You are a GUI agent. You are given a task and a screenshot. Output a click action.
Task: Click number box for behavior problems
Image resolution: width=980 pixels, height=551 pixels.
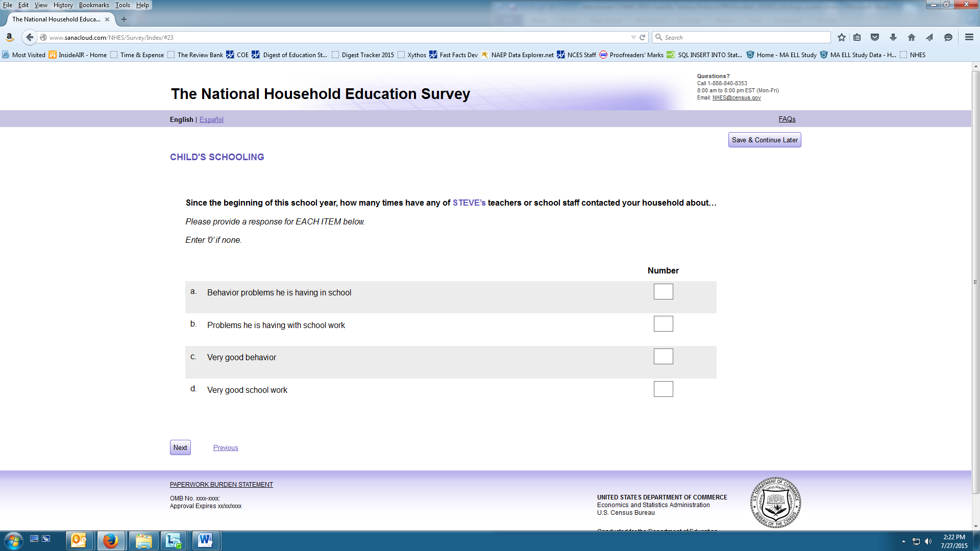click(663, 292)
